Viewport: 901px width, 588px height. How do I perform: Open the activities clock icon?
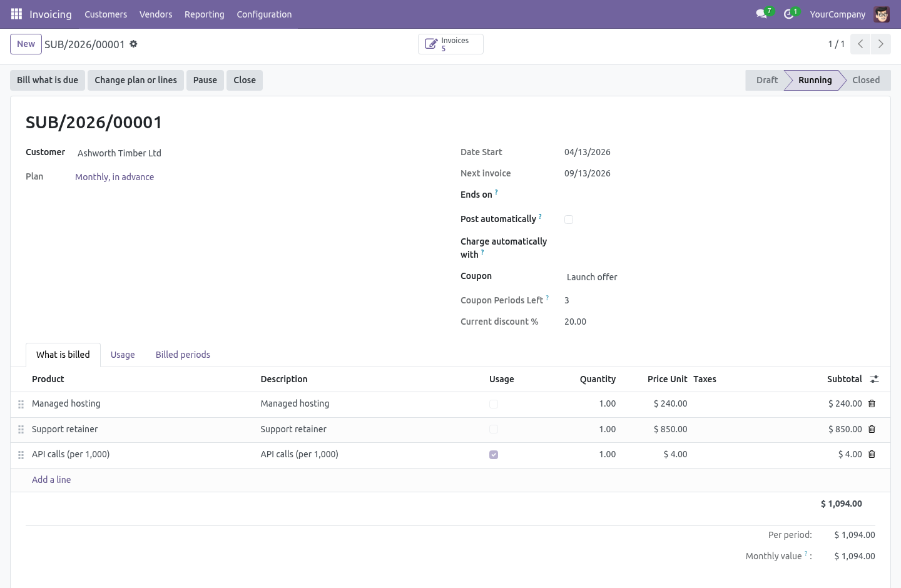coord(789,14)
